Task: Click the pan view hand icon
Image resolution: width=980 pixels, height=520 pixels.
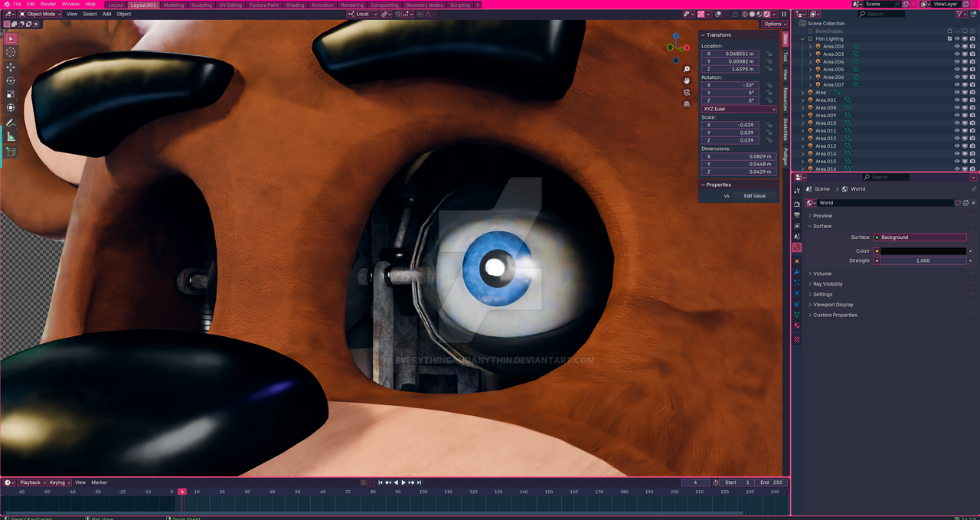Action: coord(687,80)
